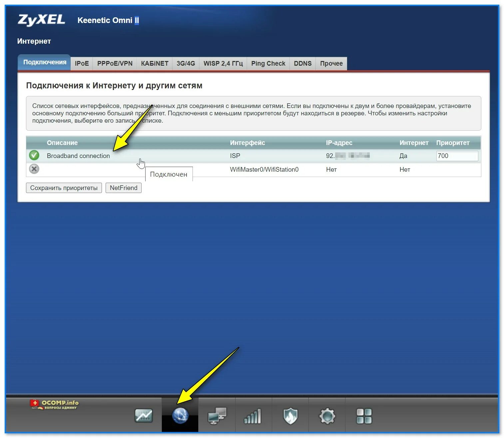Click the Keenetic Omni II title

[108, 20]
